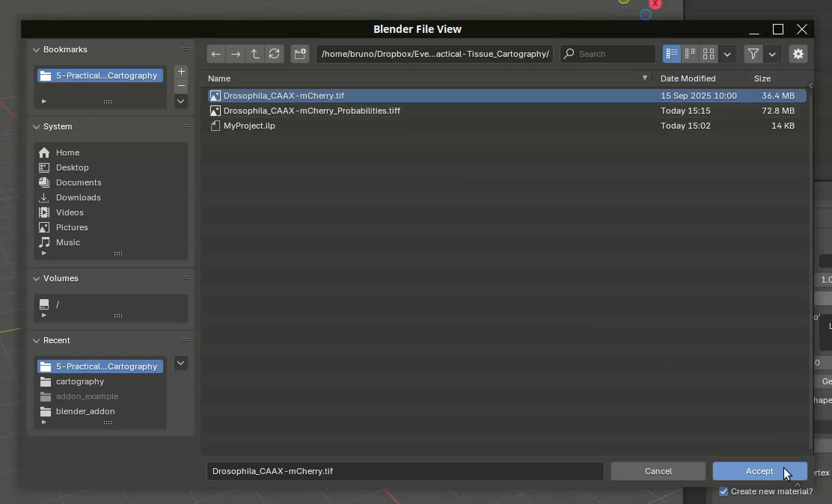
Task: Open filter settings dropdown arrow
Action: click(772, 54)
